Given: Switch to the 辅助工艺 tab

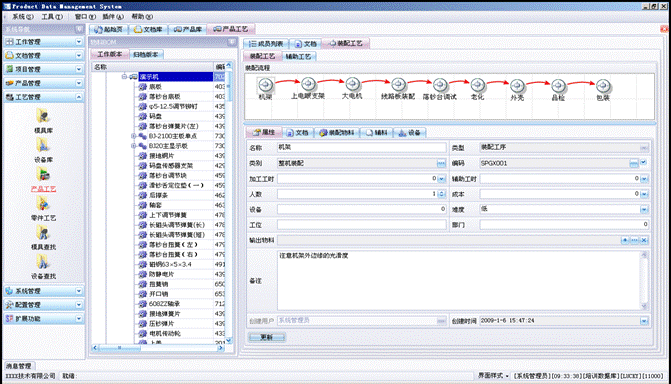Looking at the screenshot, I should tap(299, 57).
